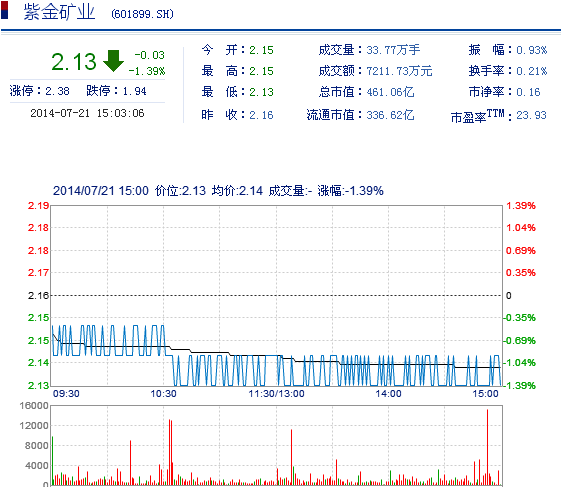The height and width of the screenshot is (487, 562).
Task: Click the green -1.39% right axis label
Action: coord(520,386)
